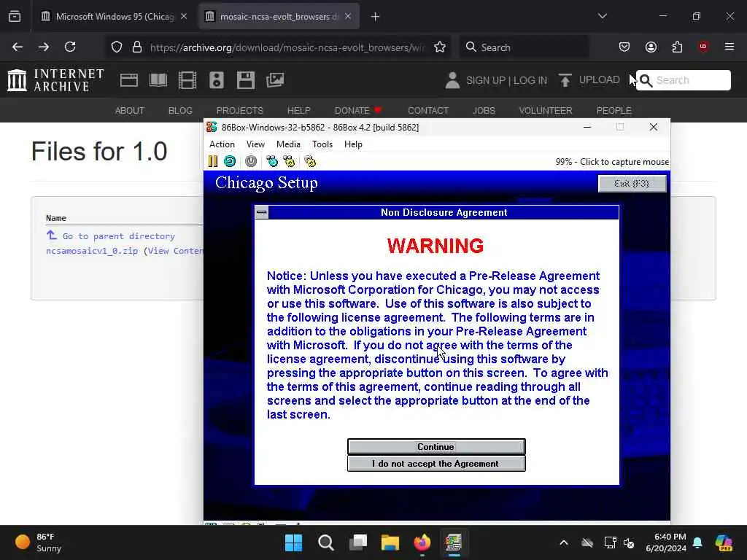The height and width of the screenshot is (560, 747).
Task: Send Ctrl+Alt+Esc via 86Box toolbar
Action: (x=289, y=161)
